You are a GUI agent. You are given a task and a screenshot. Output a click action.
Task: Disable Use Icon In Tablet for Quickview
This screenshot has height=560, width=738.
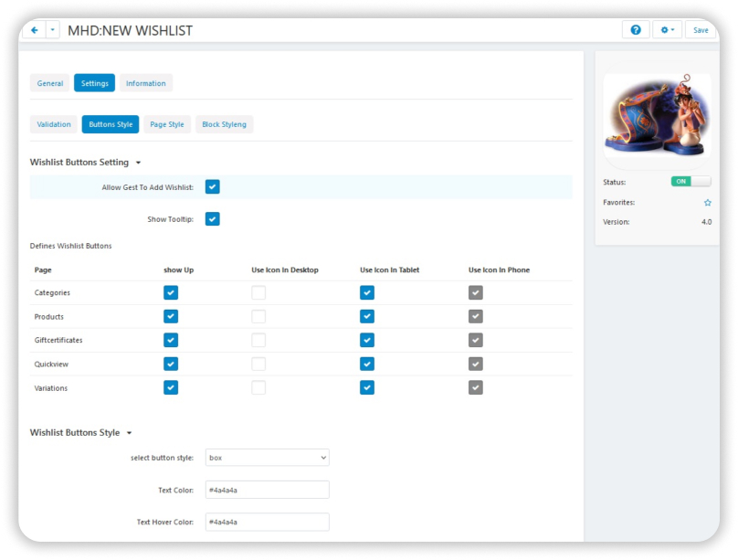367,364
